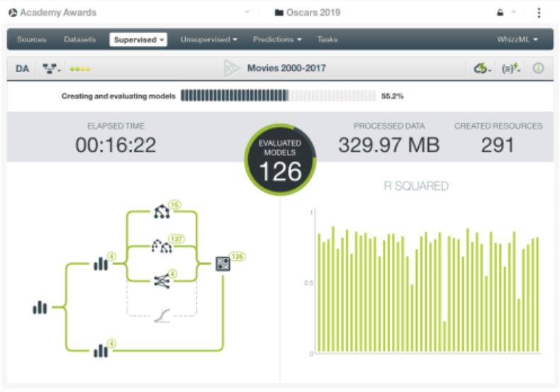This screenshot has width=560, height=392.
Task: Expand the dropdown arrow next to padlock
Action: click(x=514, y=13)
